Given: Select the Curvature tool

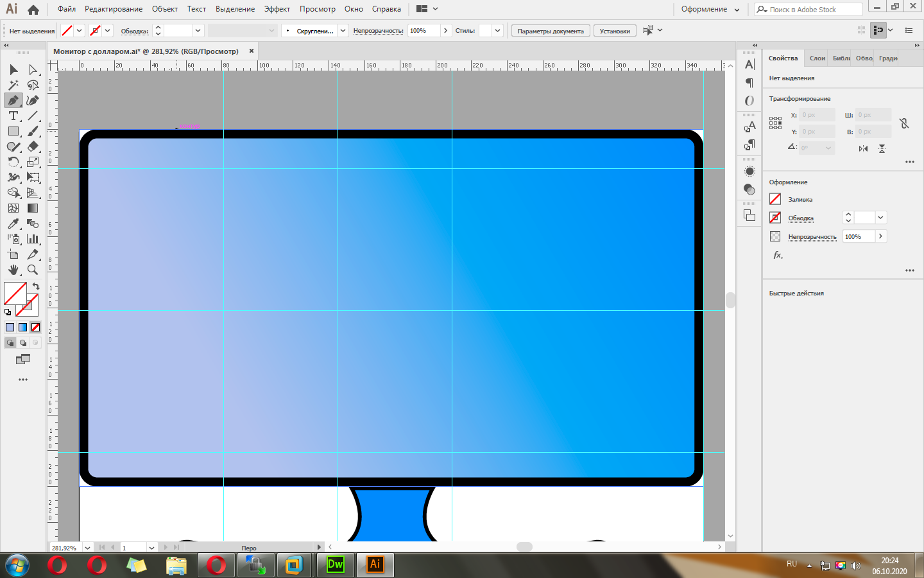Looking at the screenshot, I should click(x=33, y=100).
